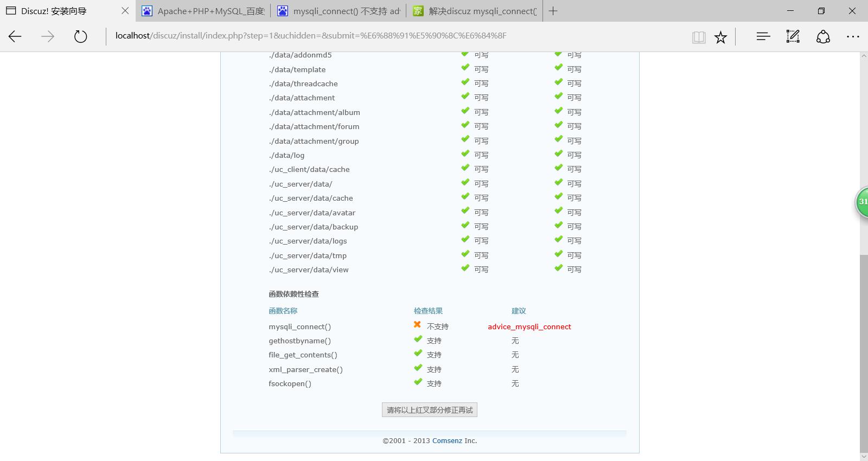Image resolution: width=868 pixels, height=461 pixels.
Task: Click green check for gethostbyname()
Action: point(418,339)
